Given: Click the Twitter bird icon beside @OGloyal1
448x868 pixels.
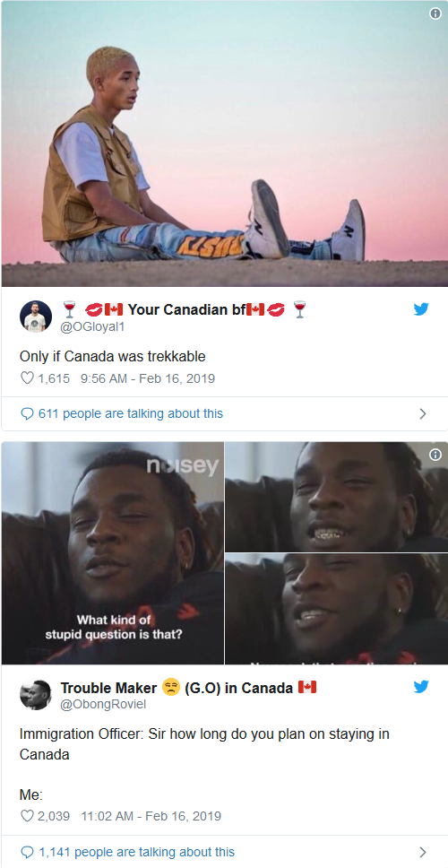Looking at the screenshot, I should pos(421,309).
